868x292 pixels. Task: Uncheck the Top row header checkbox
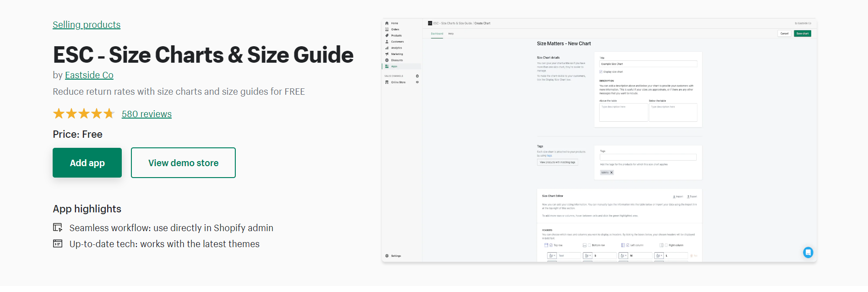point(551,245)
